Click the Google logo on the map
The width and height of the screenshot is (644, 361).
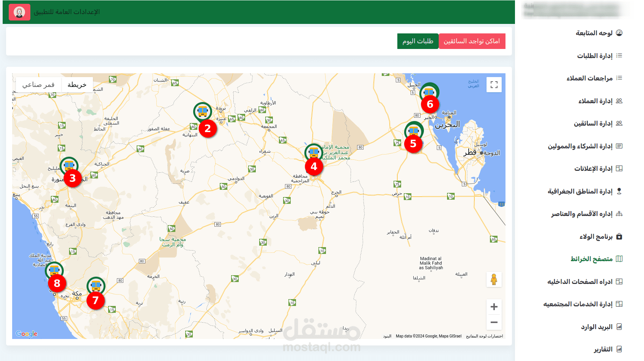coord(27,334)
